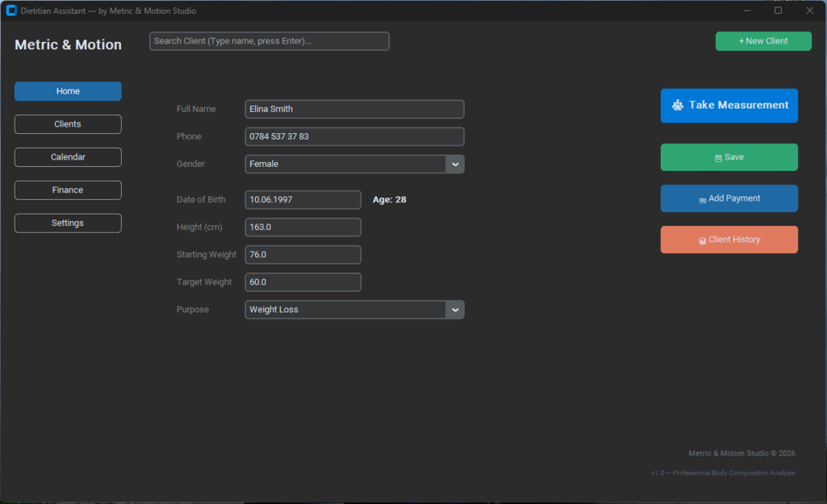Open the Settings page

68,223
